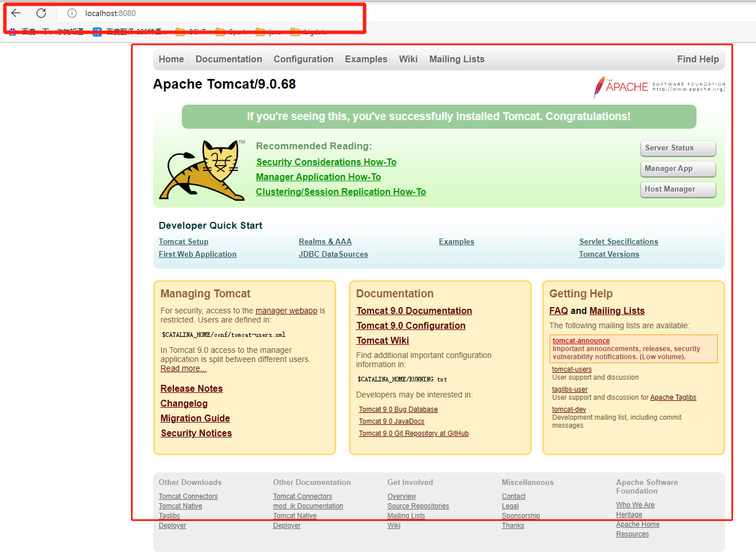Open Examples in the top navigation bar
The height and width of the screenshot is (553, 756).
pyautogui.click(x=366, y=59)
